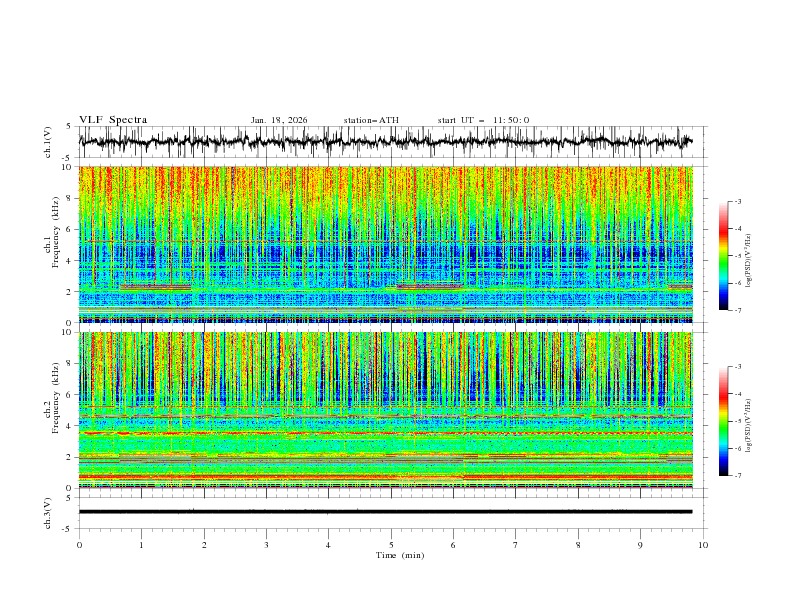The height and width of the screenshot is (612, 792).
Task: Click the "8" frequency tick of ch.2 spectrogram
Action: click(71, 364)
